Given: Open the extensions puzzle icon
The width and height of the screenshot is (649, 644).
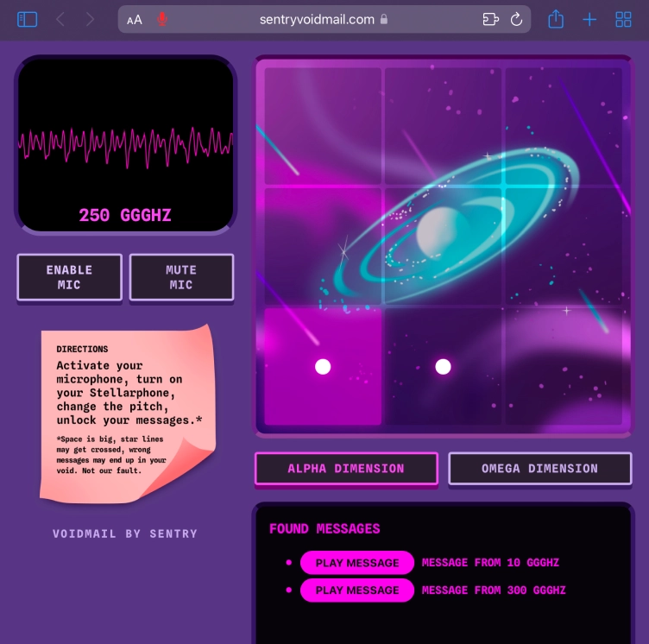Looking at the screenshot, I should [x=490, y=19].
